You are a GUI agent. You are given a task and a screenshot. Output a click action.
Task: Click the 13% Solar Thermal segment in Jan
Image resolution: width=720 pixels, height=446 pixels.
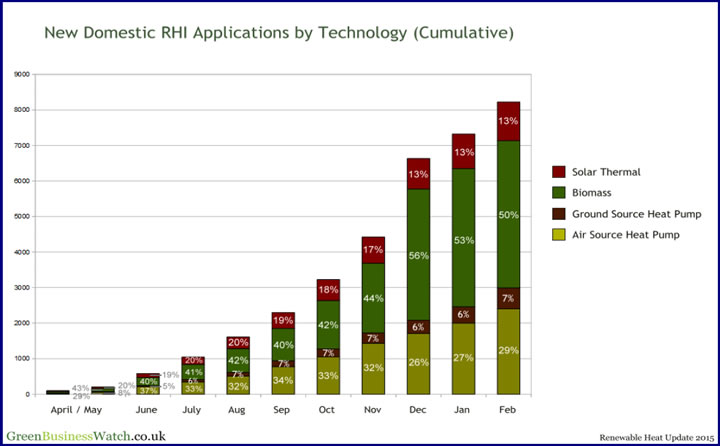coord(466,152)
